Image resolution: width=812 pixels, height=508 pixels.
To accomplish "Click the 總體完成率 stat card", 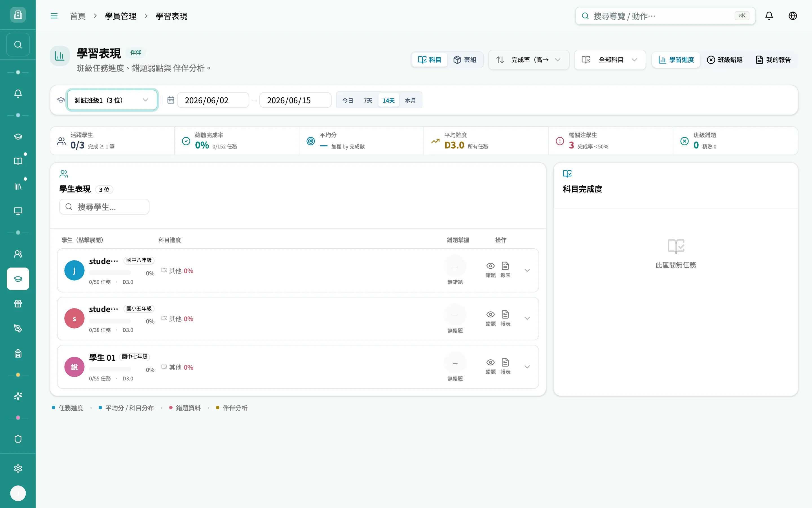I will pyautogui.click(x=237, y=141).
